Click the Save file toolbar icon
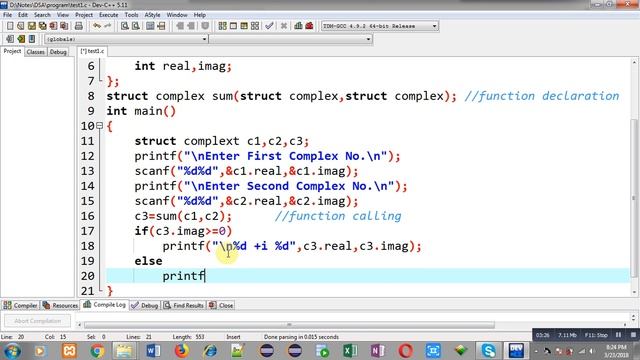 tap(32, 26)
